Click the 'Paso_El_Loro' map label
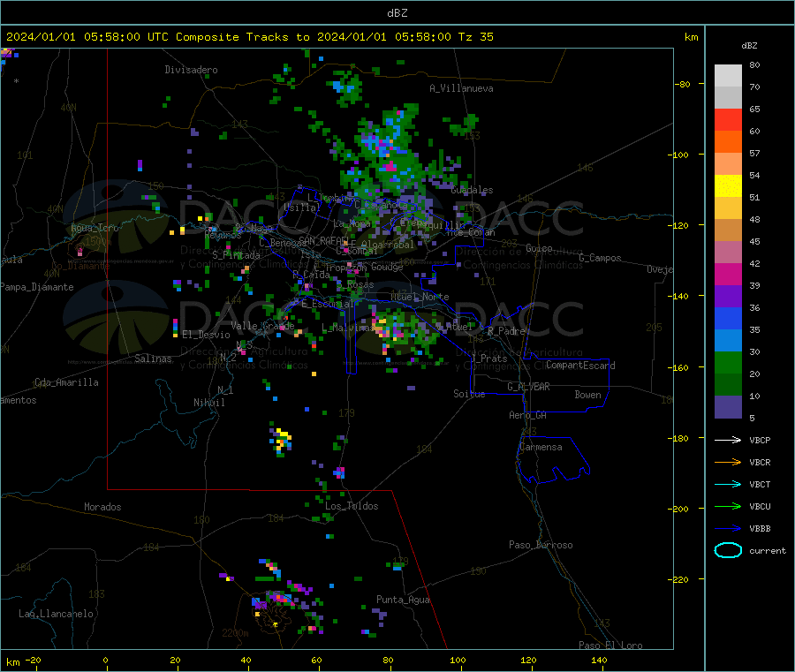This screenshot has width=795, height=672. pos(610,646)
